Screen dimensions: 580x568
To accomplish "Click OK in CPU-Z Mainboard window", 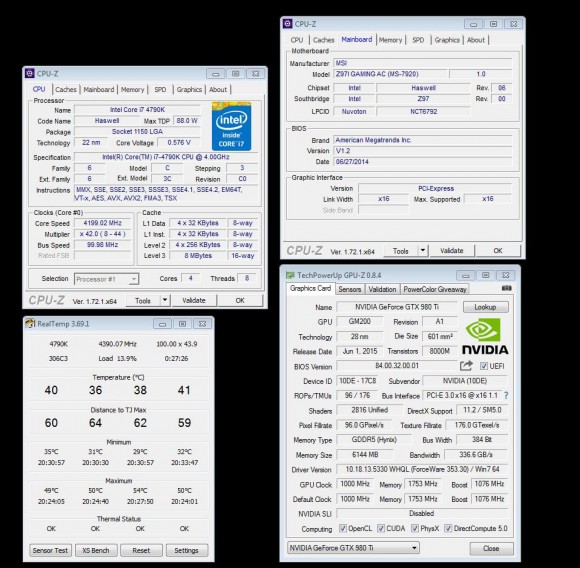I will click(498, 251).
